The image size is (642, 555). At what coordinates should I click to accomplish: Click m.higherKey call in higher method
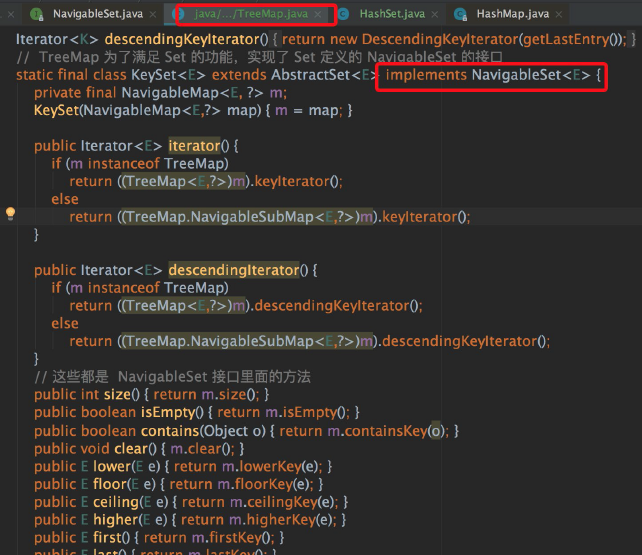[x=272, y=520]
